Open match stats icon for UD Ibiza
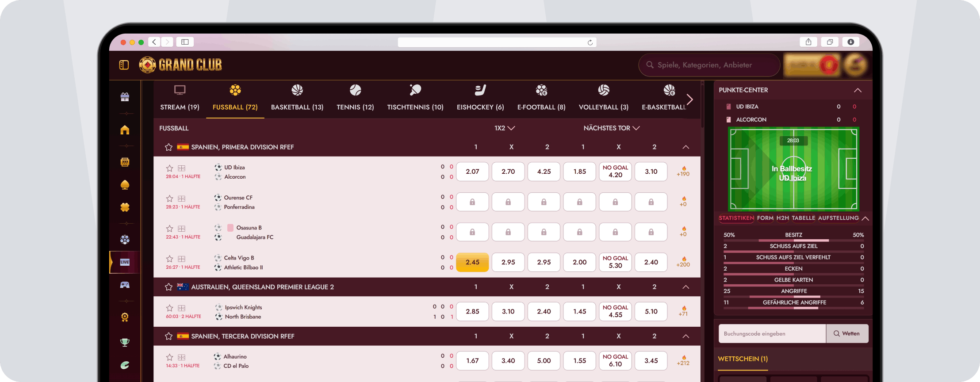This screenshot has width=980, height=382. pyautogui.click(x=182, y=168)
